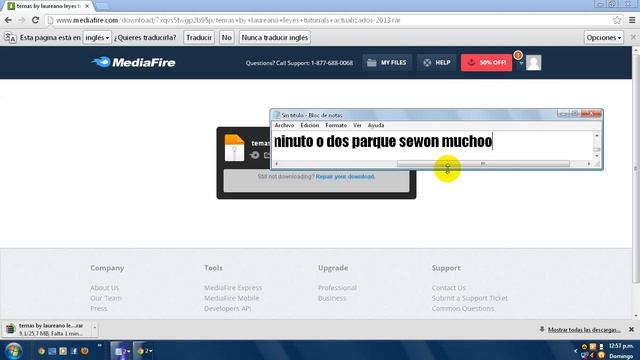
Task: Open MediaFire Mobile footer link
Action: (x=231, y=298)
